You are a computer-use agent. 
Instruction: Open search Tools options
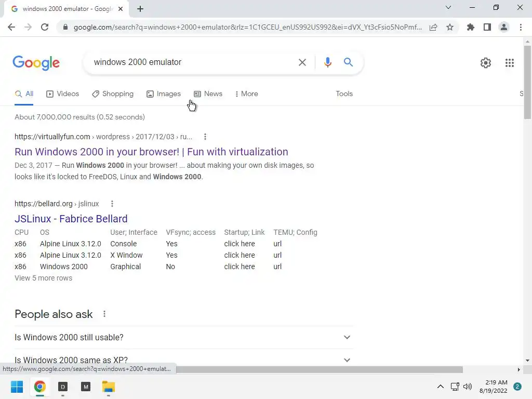point(344,94)
